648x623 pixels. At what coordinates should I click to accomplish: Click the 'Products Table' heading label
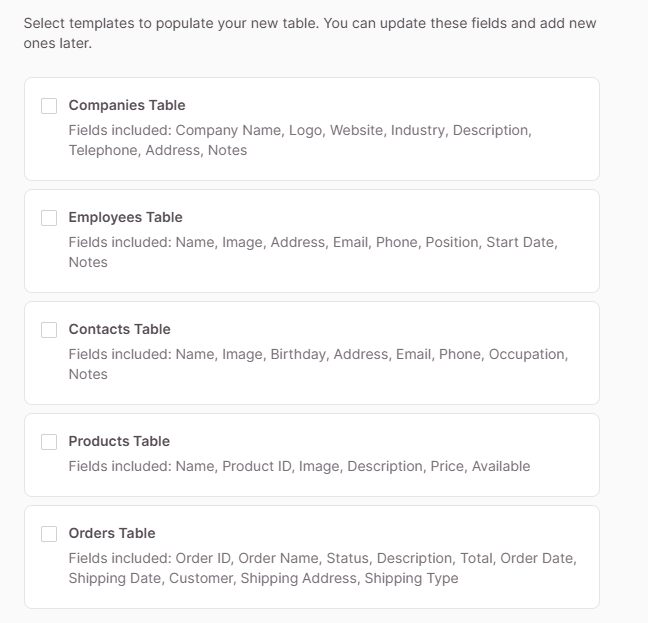tap(119, 441)
